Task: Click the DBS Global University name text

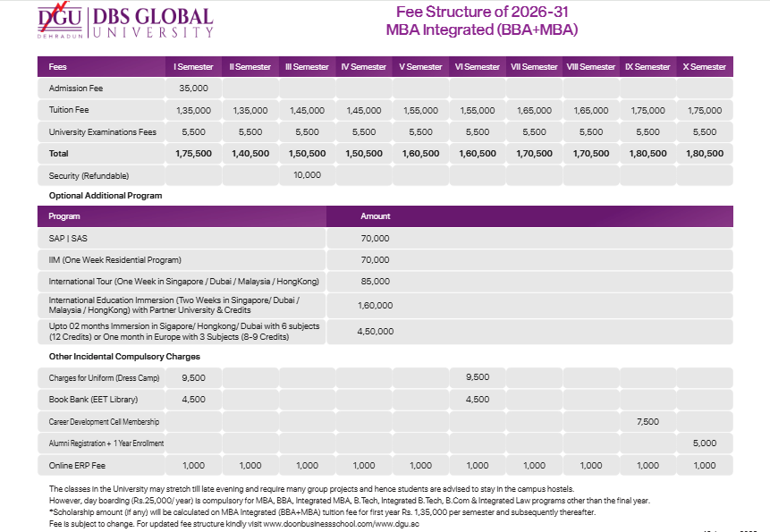Action: tap(153, 23)
